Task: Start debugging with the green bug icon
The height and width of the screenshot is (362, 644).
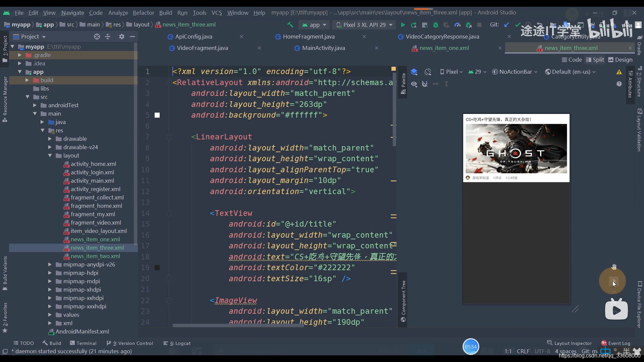Action: click(435, 25)
